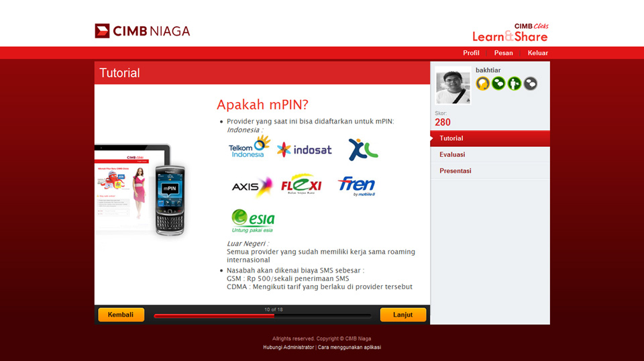Open the Pesan menu item

504,53
